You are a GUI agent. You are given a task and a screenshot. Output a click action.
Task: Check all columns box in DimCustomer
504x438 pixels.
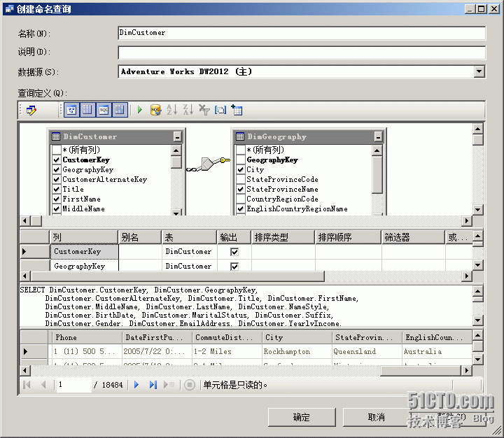click(x=57, y=150)
